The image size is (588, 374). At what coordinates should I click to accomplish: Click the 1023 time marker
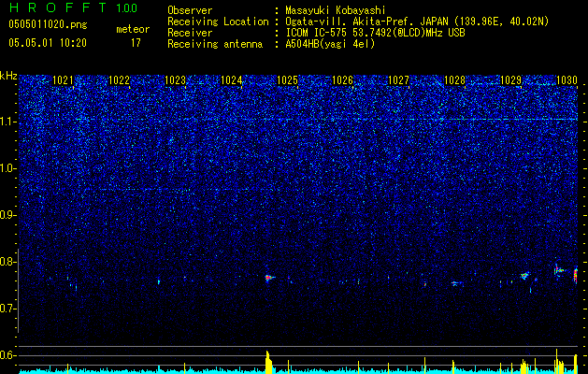175,80
